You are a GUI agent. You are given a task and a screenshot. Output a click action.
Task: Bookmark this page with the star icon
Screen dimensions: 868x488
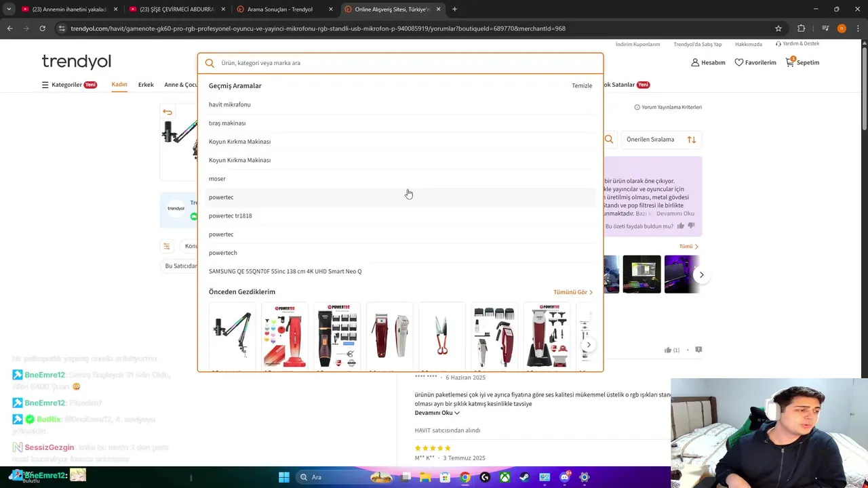pos(778,28)
